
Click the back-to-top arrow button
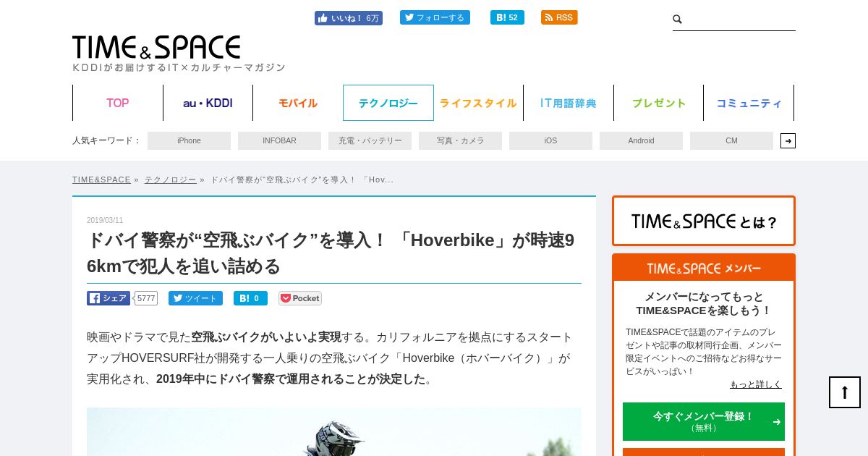coord(845,392)
